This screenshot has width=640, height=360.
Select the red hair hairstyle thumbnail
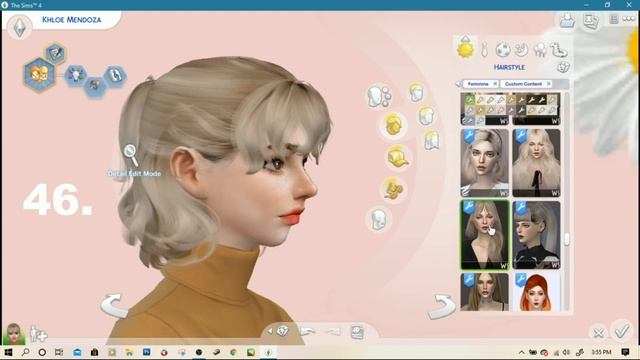click(536, 292)
